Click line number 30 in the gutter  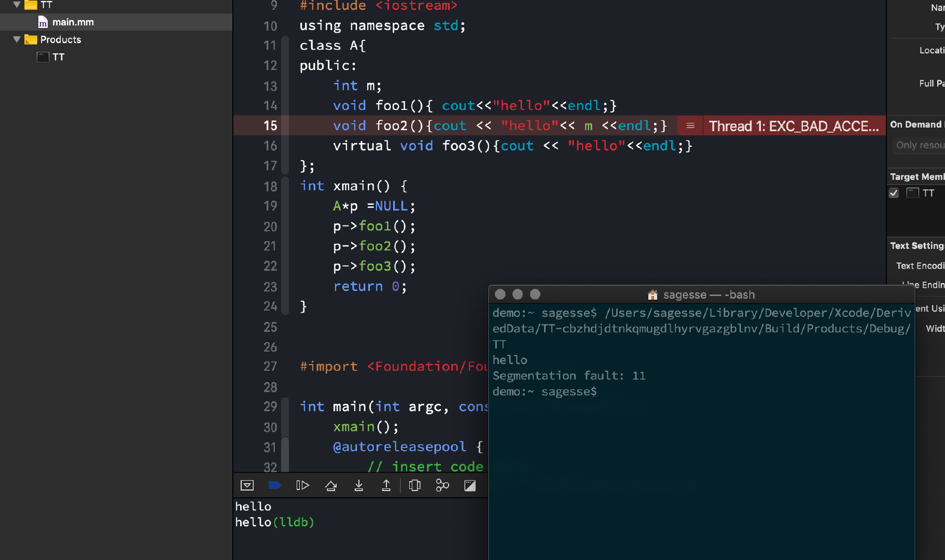click(x=270, y=427)
